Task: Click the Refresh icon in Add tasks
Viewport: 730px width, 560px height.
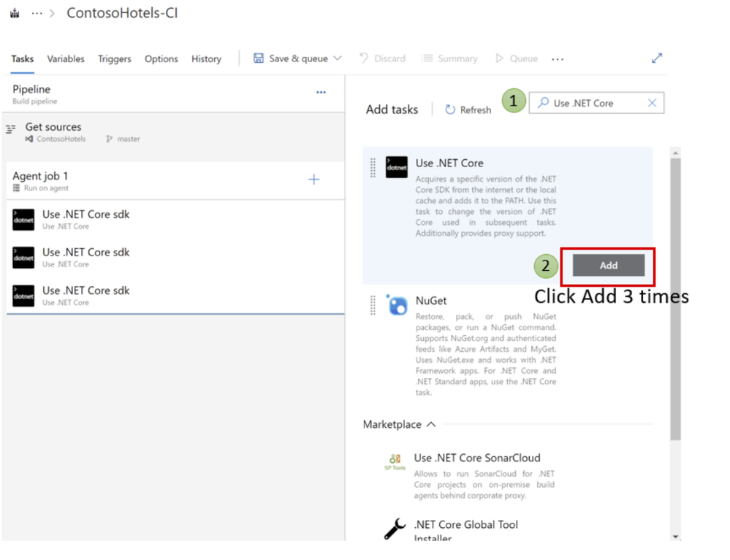Action: click(449, 110)
